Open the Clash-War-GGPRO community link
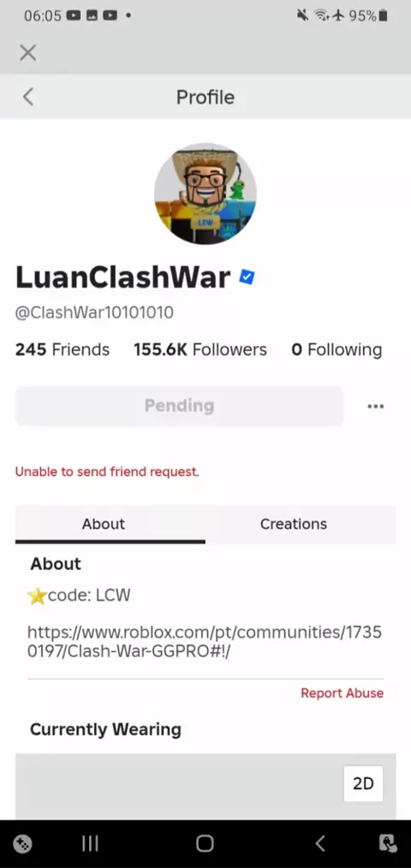This screenshot has height=868, width=411. click(205, 642)
